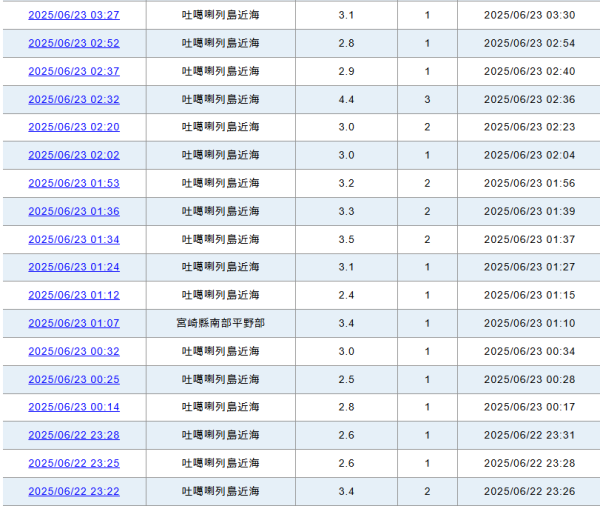The height and width of the screenshot is (506, 600).
Task: Select magnitude 3.1 in the 01:24 row
Action: coord(346,267)
